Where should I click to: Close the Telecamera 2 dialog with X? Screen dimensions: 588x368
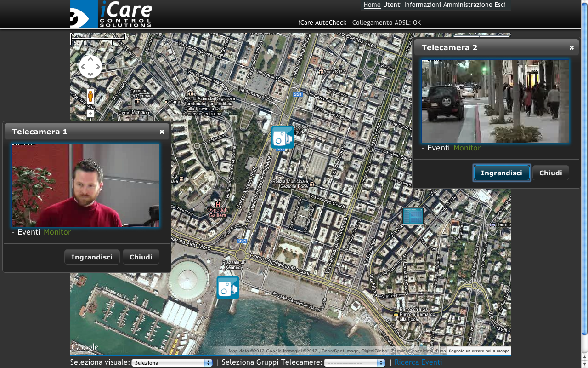[x=571, y=47]
